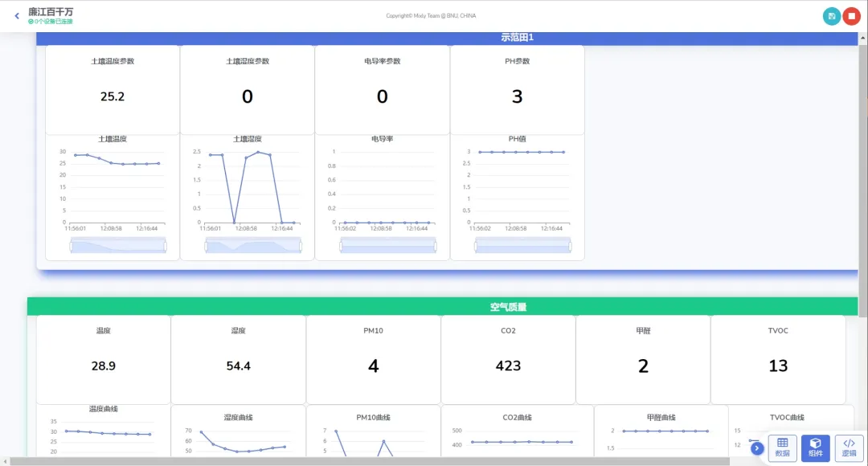Click the back arrow beside 廉江百千万

17,15
